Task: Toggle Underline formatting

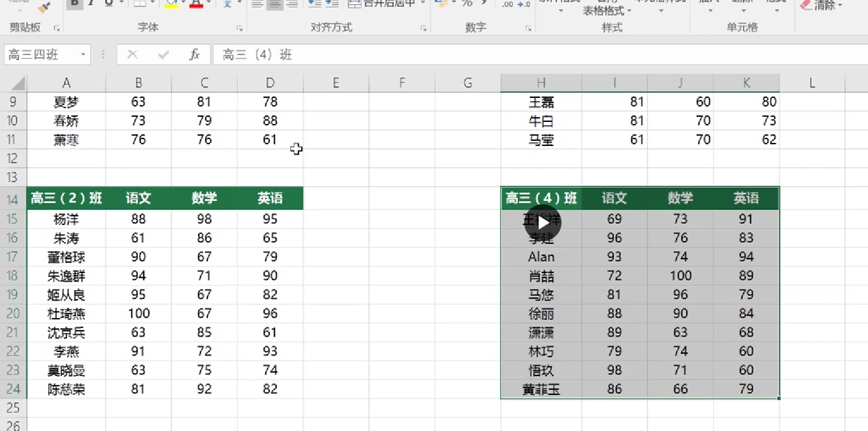Action: [109, 2]
